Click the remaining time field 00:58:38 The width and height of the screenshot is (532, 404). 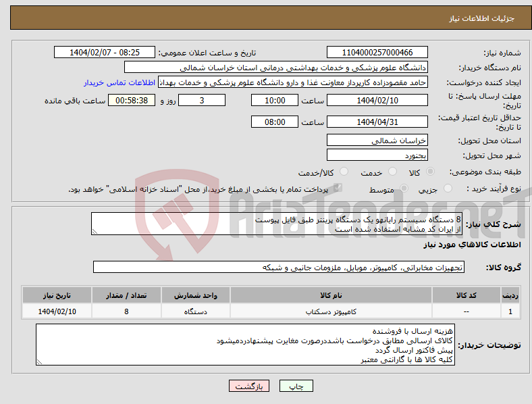[132, 100]
